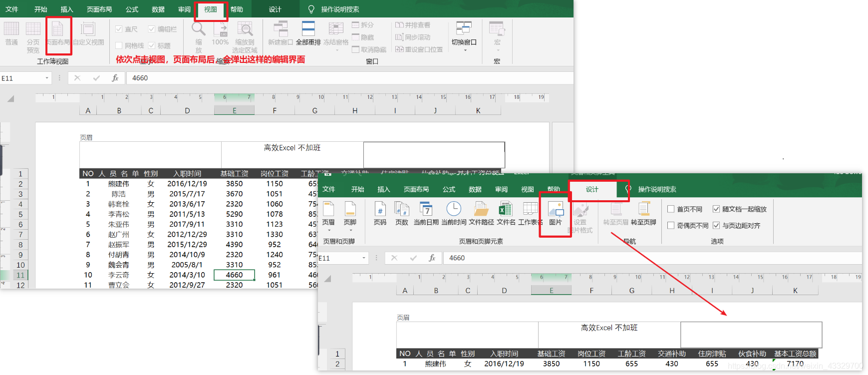
Task: Click 隐藏 in back window ribbon
Action: coord(363,37)
